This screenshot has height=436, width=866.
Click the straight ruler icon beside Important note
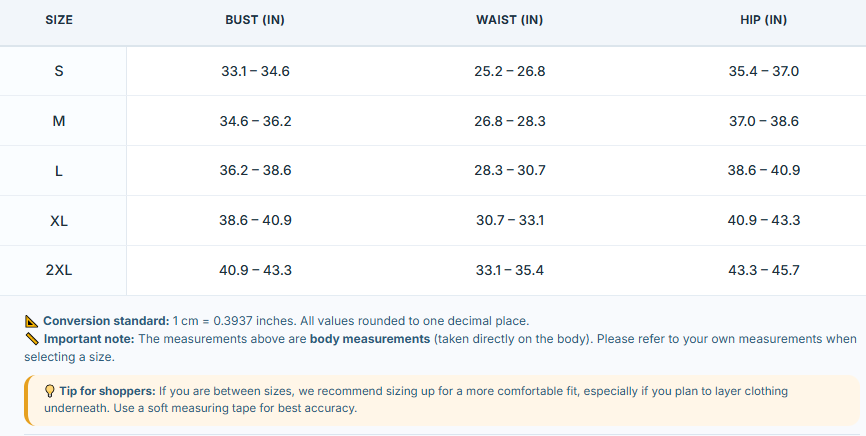(x=32, y=339)
